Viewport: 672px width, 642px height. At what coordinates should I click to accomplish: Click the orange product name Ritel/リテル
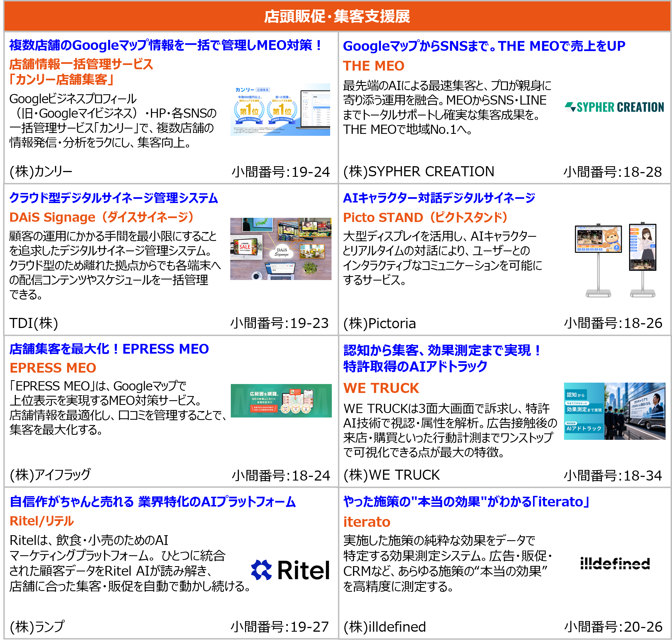pyautogui.click(x=42, y=521)
